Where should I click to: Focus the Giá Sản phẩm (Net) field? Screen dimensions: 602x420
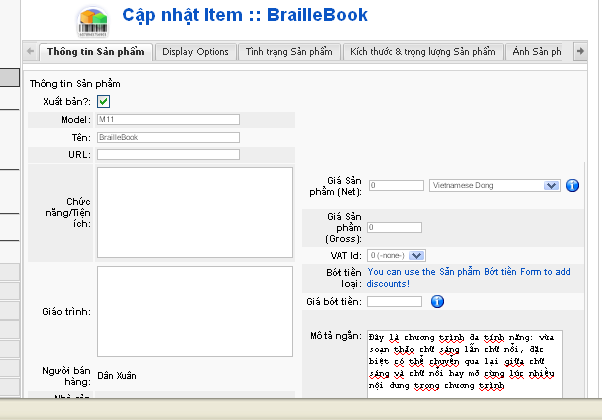click(x=396, y=185)
